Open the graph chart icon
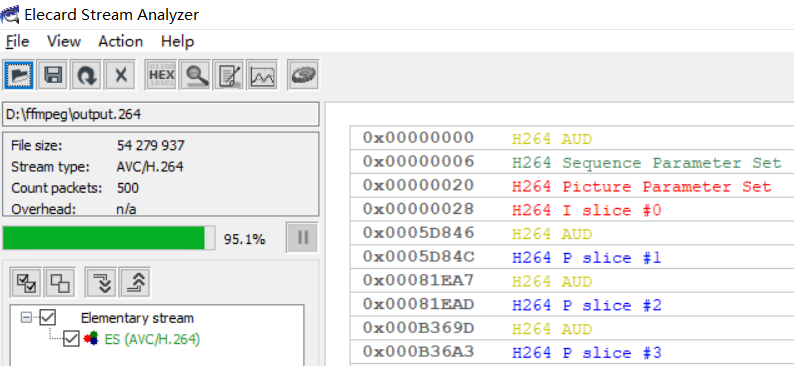794x366 pixels. (262, 75)
